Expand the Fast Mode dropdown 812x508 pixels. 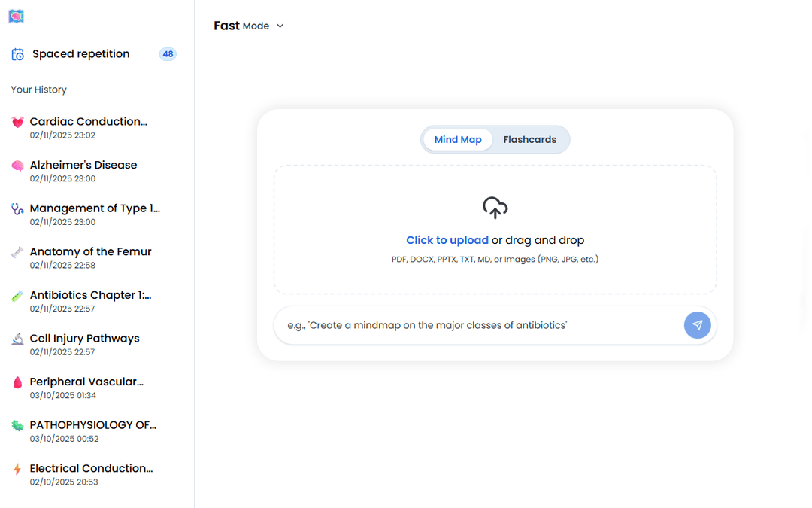tap(249, 25)
